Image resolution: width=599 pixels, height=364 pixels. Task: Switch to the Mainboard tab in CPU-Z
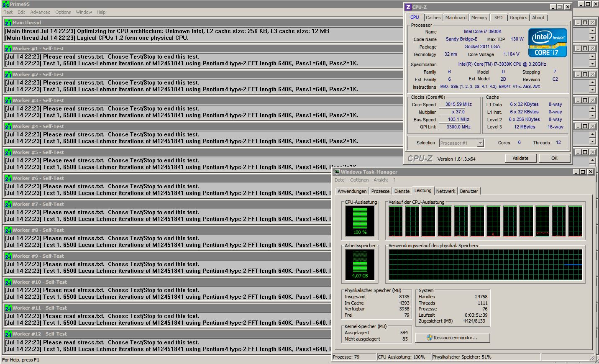[456, 18]
